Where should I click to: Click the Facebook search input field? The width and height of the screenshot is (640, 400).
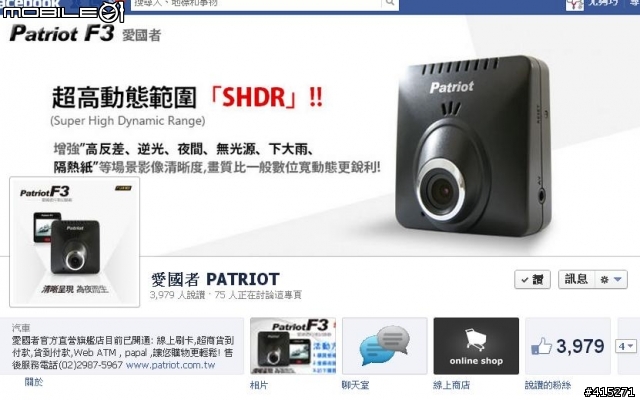pos(256,4)
